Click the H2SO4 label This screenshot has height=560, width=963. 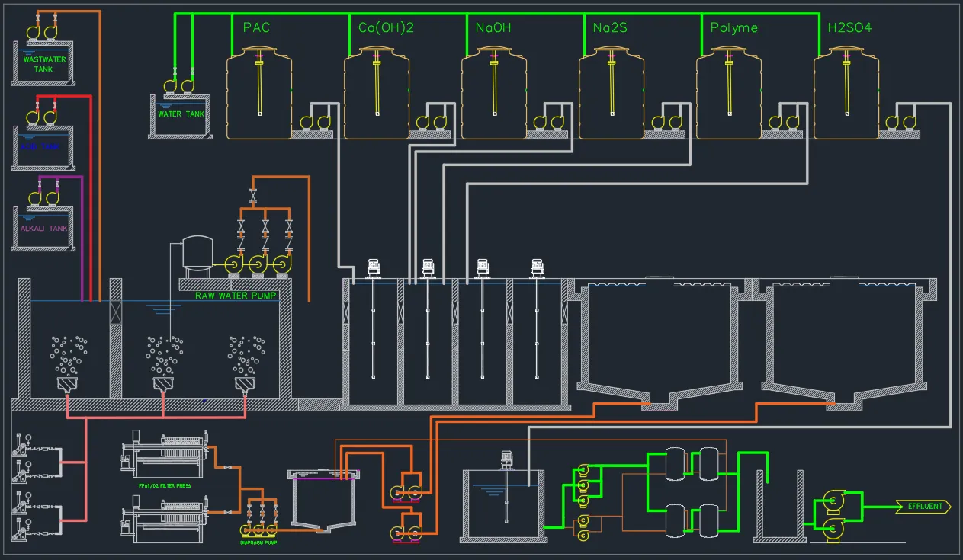pyautogui.click(x=849, y=27)
